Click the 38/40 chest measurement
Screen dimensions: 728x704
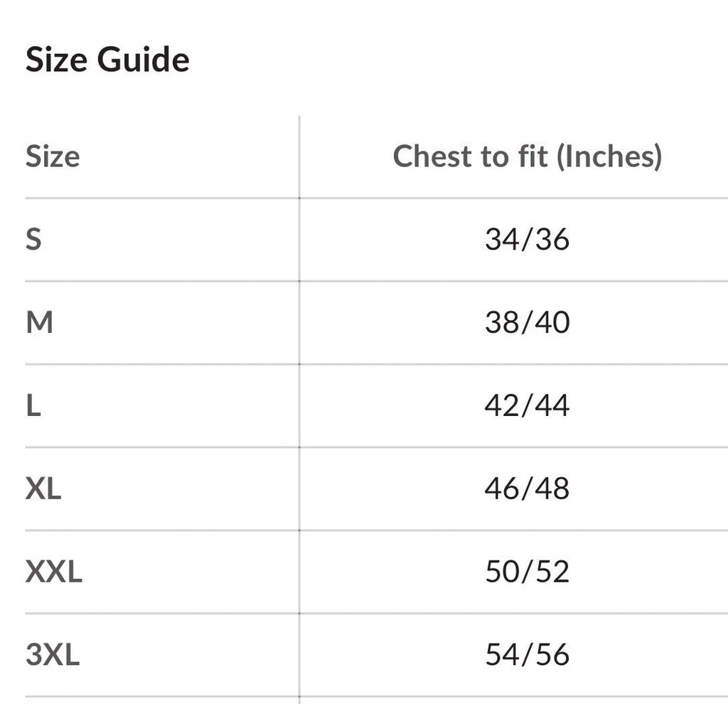click(527, 322)
